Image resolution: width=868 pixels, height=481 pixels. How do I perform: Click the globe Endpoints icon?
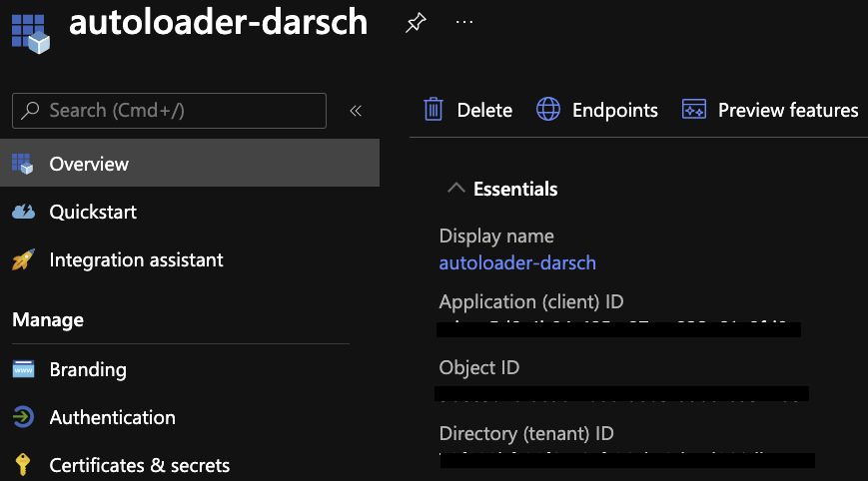tap(548, 109)
